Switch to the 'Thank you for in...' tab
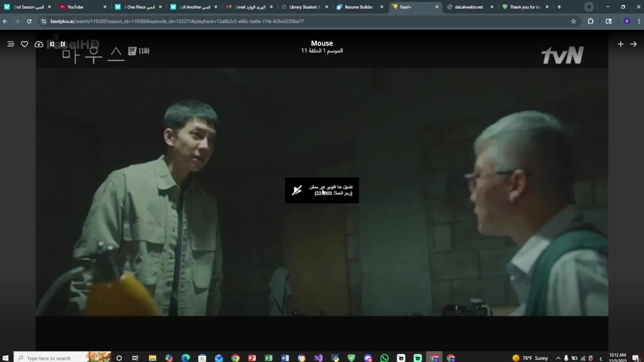644x362 pixels. click(x=524, y=7)
